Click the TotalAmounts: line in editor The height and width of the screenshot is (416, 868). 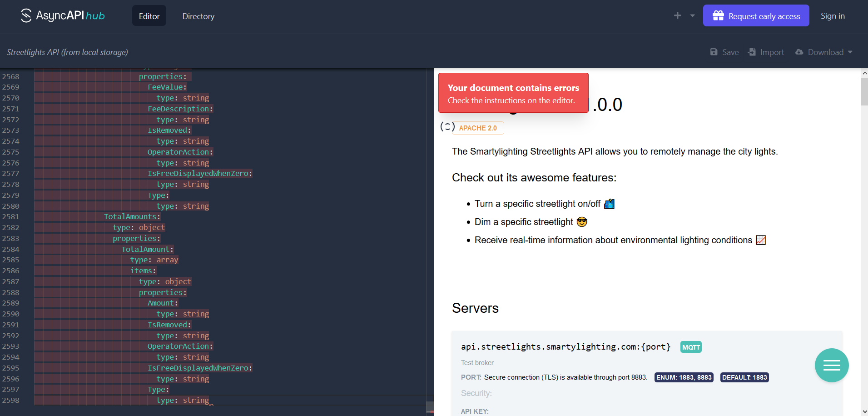pos(132,216)
